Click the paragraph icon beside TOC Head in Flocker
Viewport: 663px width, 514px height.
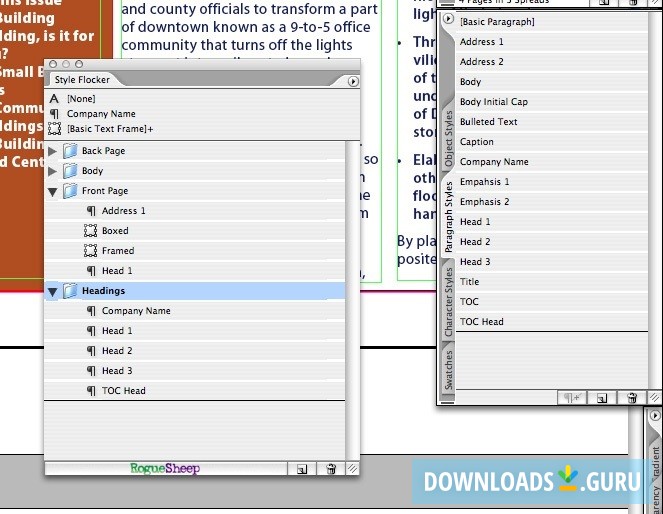pyautogui.click(x=91, y=391)
